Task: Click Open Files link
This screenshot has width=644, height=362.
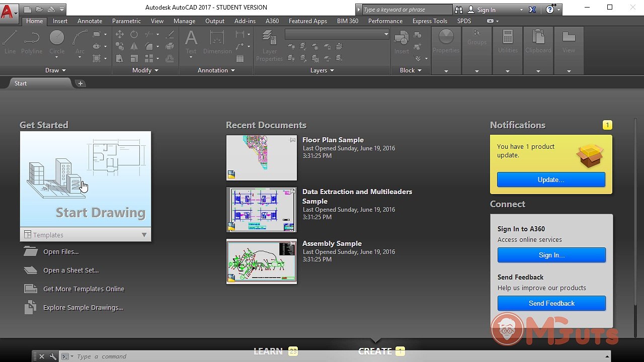Action: pyautogui.click(x=61, y=252)
